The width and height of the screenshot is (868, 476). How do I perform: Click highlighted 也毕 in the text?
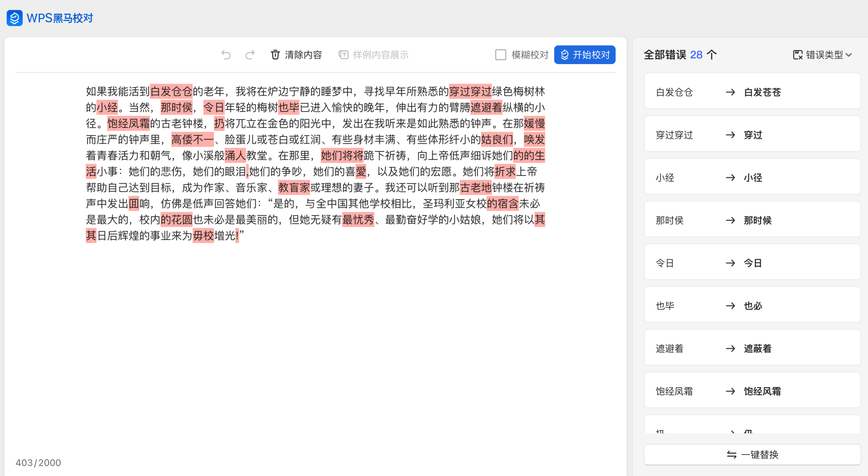click(x=289, y=107)
